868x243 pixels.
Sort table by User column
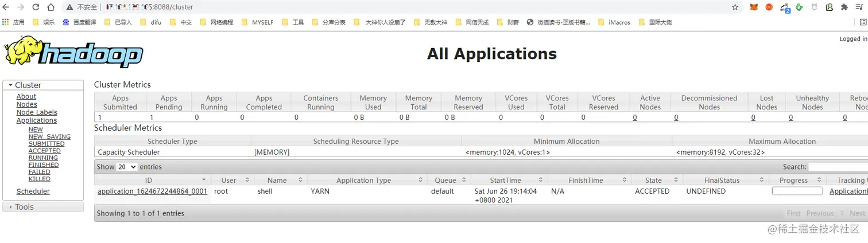[232, 180]
